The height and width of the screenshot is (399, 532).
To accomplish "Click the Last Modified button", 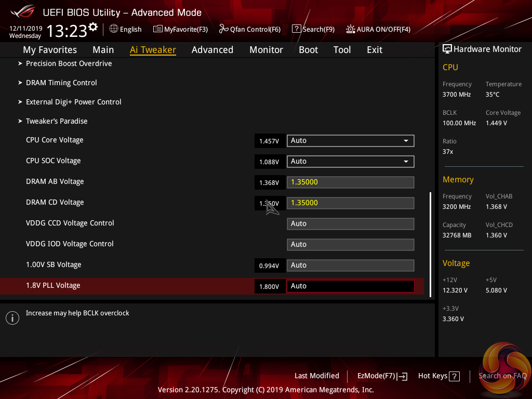I will point(316,376).
